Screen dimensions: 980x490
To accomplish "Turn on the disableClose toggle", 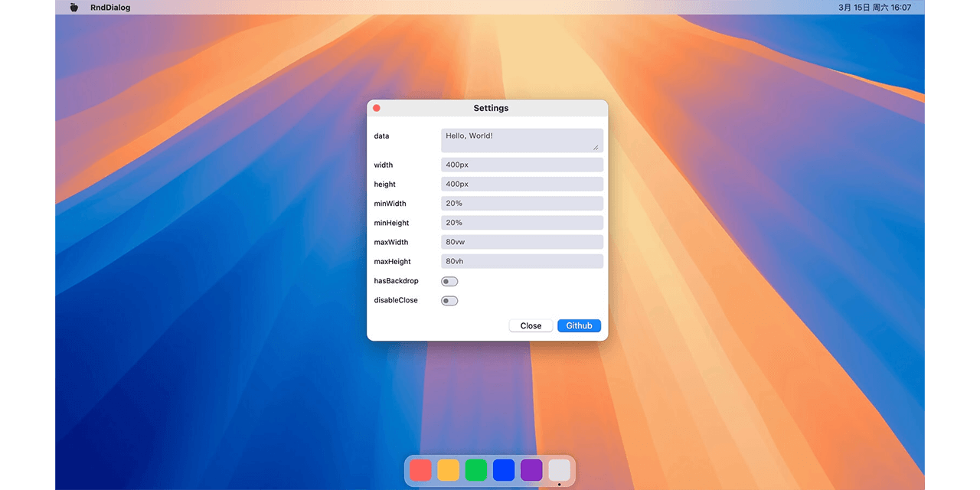I will [449, 301].
